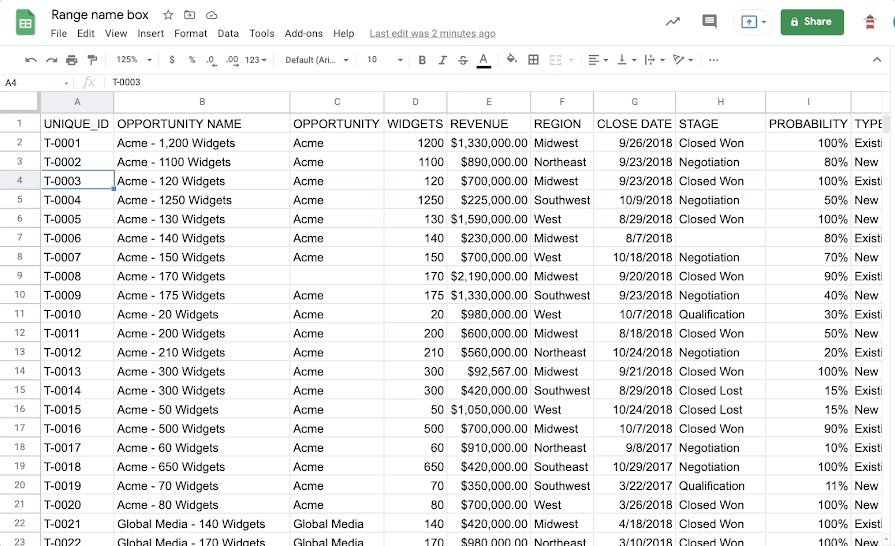895x546 pixels.
Task: Open the borders grid icon
Action: (x=533, y=59)
